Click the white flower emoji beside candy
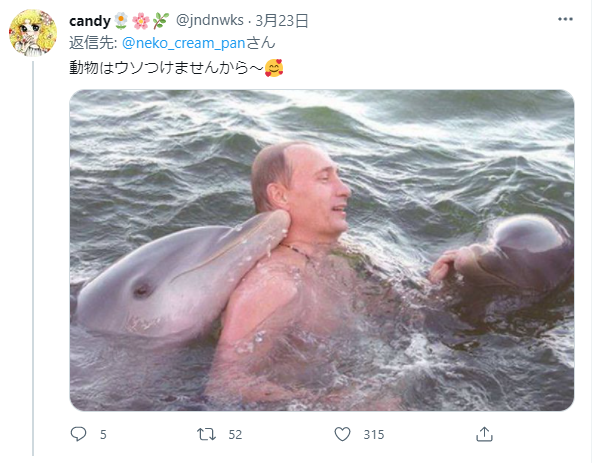Image resolution: width=600 pixels, height=463 pixels. coord(121,20)
